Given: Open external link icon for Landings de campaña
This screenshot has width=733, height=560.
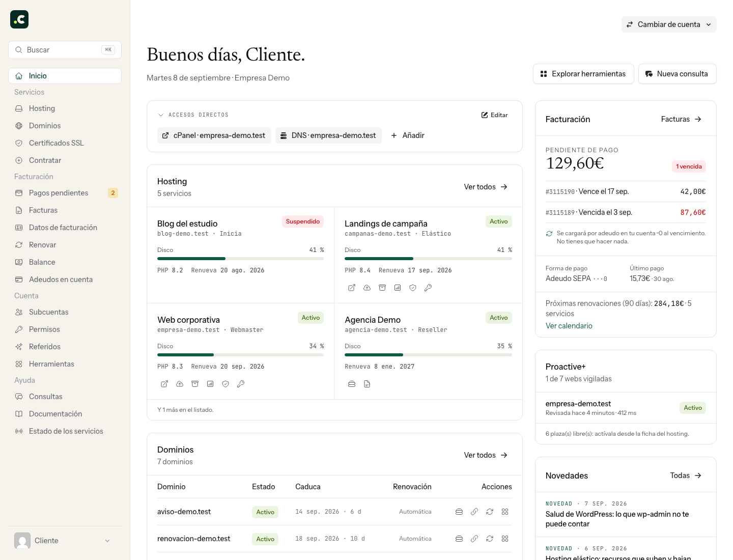Looking at the screenshot, I should click(x=352, y=288).
